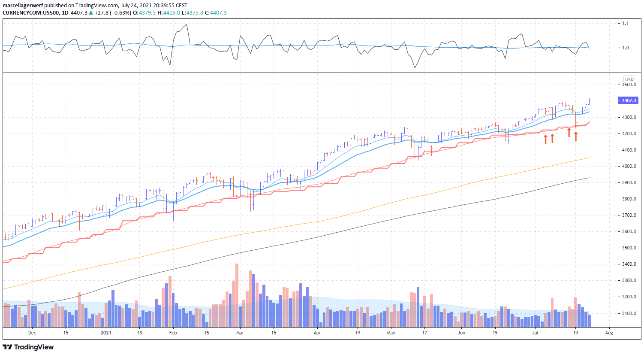Screen dimensions: 644x355
Task: Click the 19 date label after Jul
Action: 575,333
